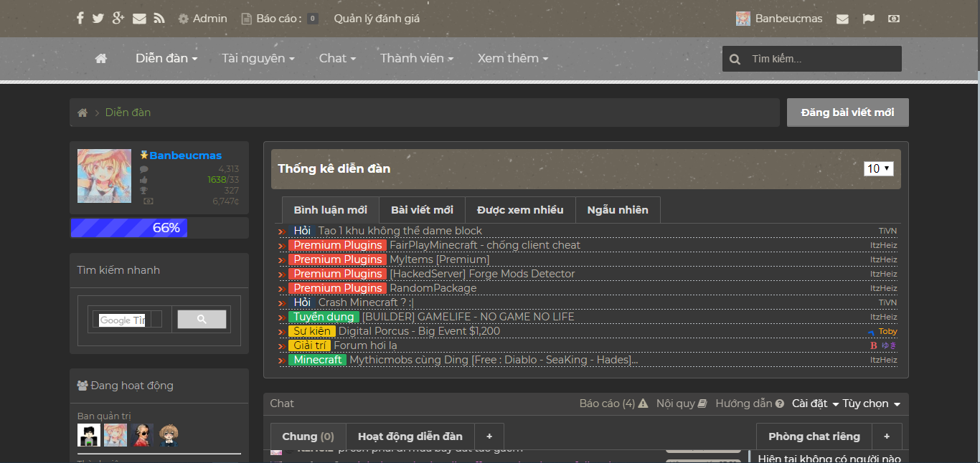
Task: Click the money icon in top right
Action: (894, 19)
